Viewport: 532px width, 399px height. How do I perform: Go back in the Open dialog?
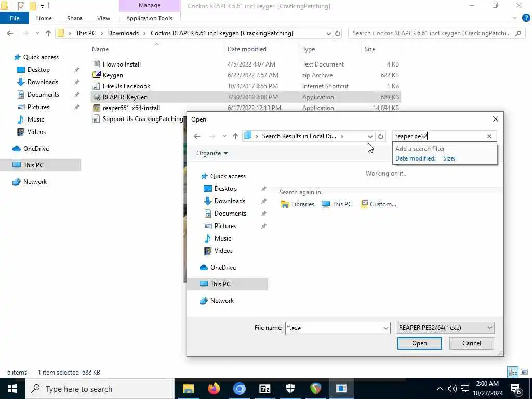197,136
